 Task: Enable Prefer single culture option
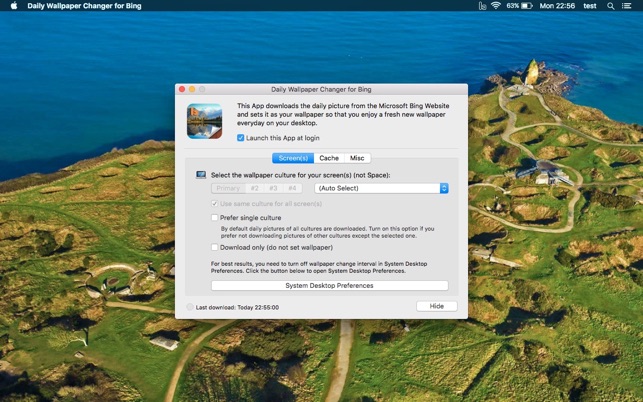214,217
